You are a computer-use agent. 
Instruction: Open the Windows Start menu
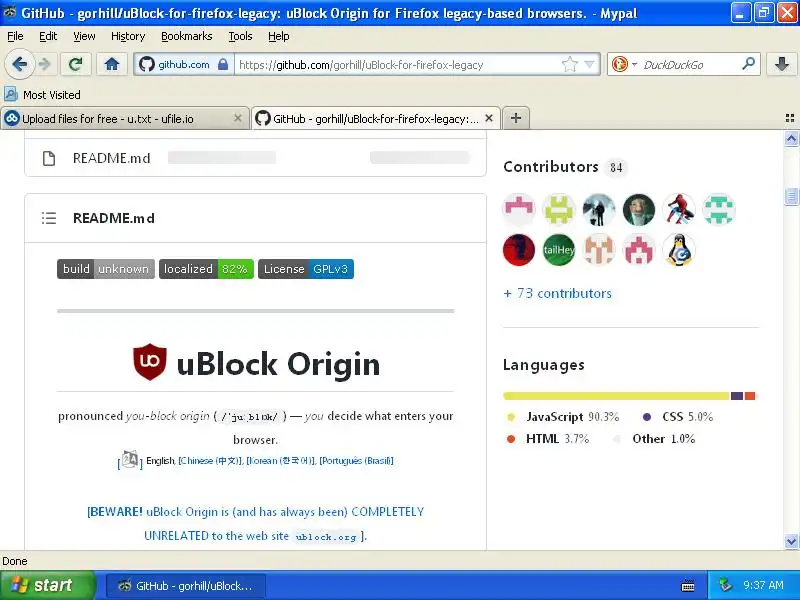click(x=48, y=585)
